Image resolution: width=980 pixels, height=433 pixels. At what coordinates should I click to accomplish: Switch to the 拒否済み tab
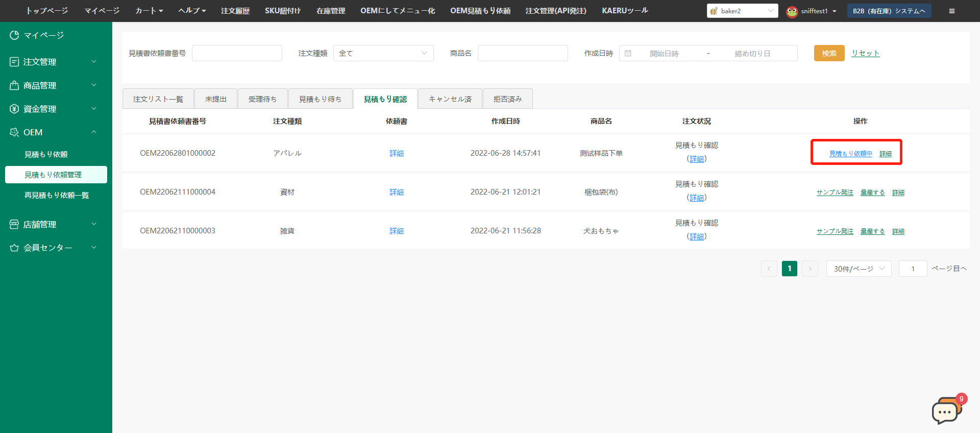tap(508, 99)
